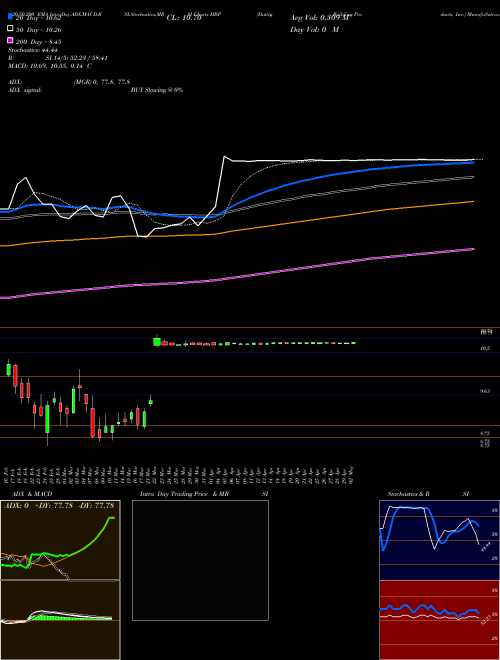Open the empty Intra Day Trading Price panel

click(200, 560)
